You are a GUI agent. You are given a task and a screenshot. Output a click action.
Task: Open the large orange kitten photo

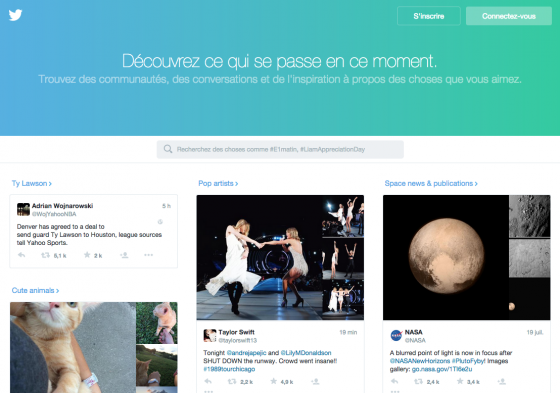tap(73, 347)
